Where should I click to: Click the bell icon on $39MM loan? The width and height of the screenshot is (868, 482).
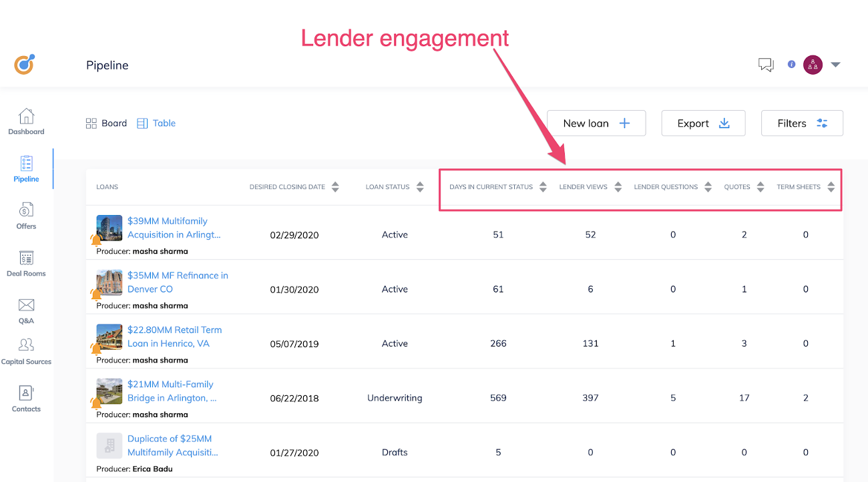point(96,240)
